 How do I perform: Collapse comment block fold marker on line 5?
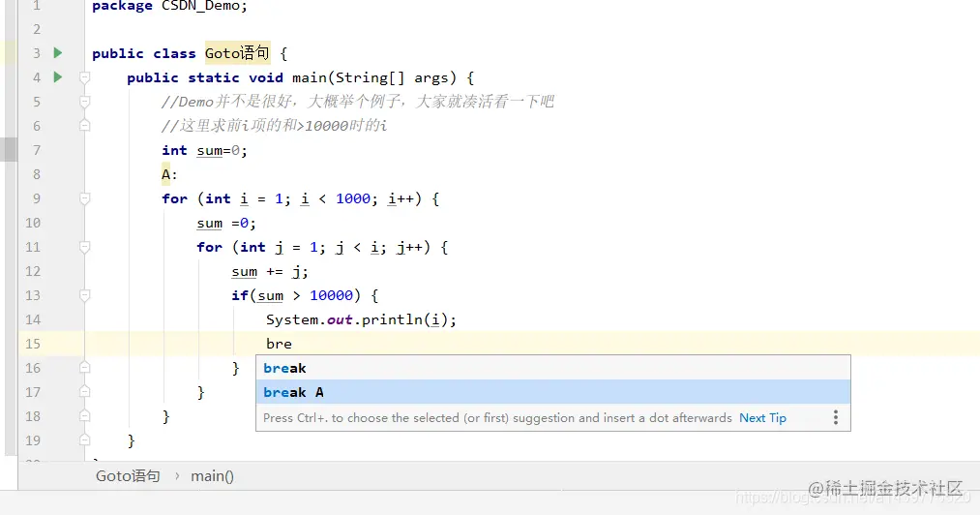pos(84,102)
